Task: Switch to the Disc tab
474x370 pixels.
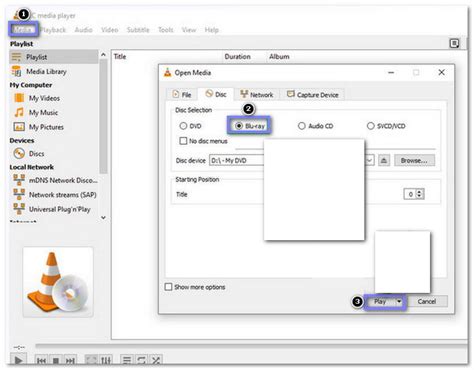Action: point(216,94)
